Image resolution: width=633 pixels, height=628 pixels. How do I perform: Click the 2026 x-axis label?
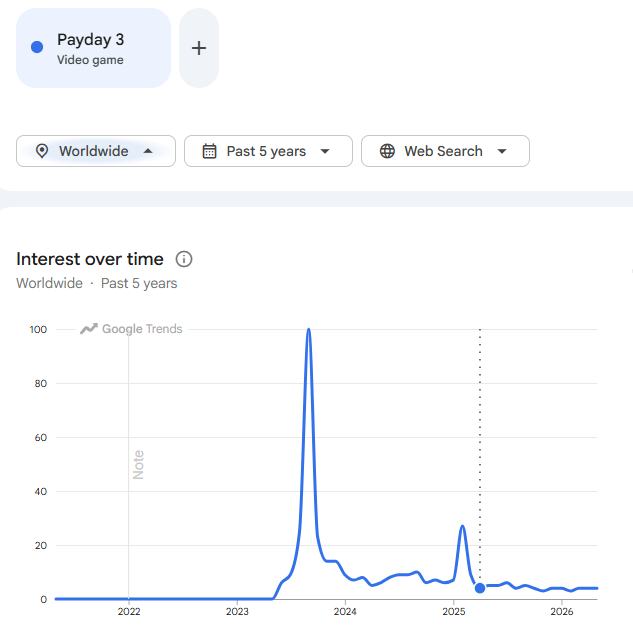[562, 611]
